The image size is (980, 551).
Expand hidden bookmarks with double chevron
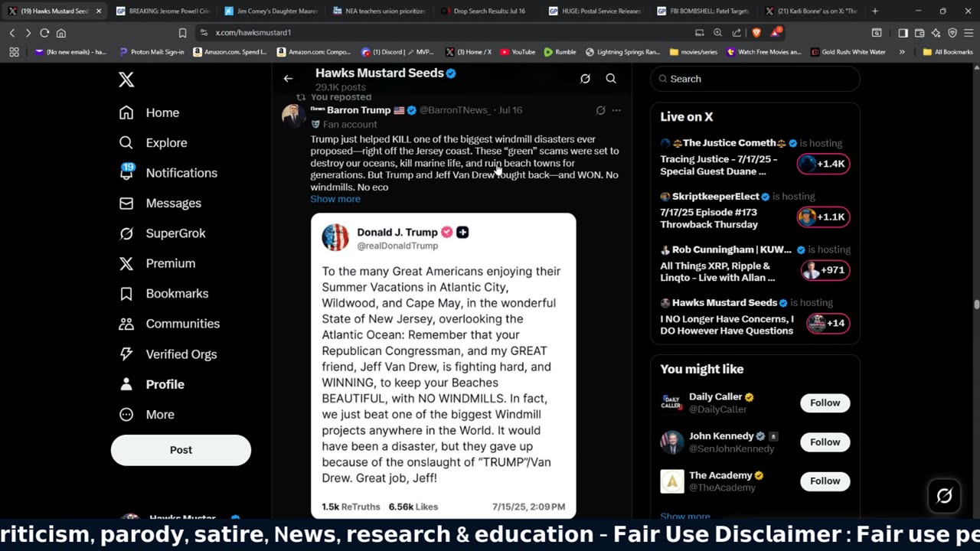[x=902, y=52]
